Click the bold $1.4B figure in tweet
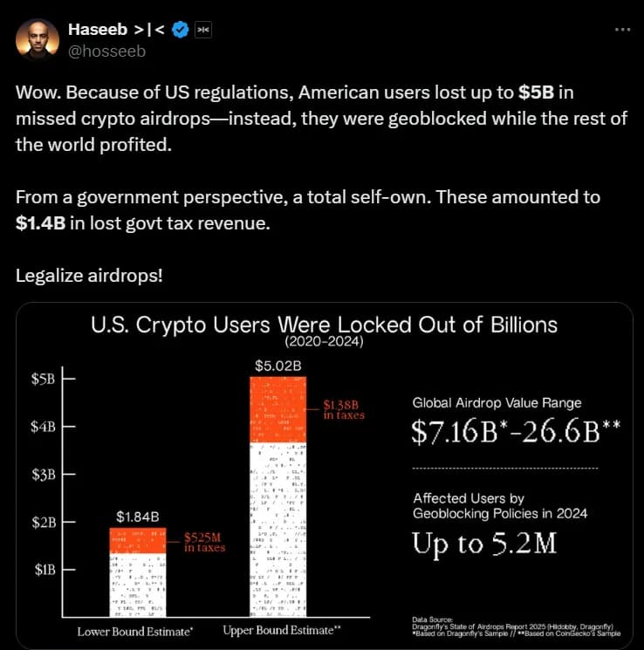644x650 pixels. coord(39,223)
